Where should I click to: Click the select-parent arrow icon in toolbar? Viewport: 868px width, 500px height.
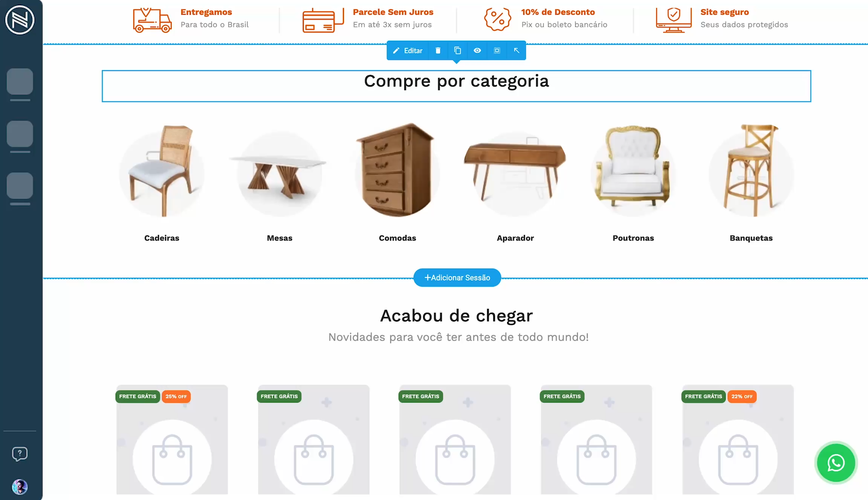point(517,50)
